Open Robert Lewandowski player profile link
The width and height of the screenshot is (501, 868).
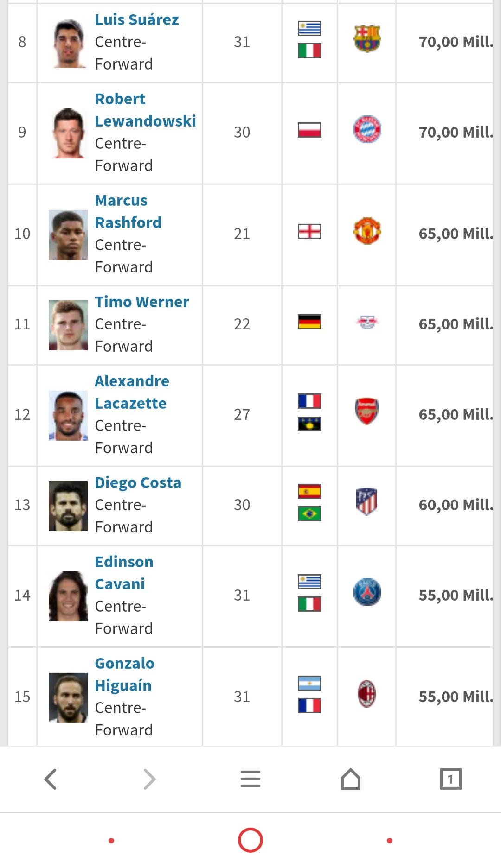pos(145,110)
